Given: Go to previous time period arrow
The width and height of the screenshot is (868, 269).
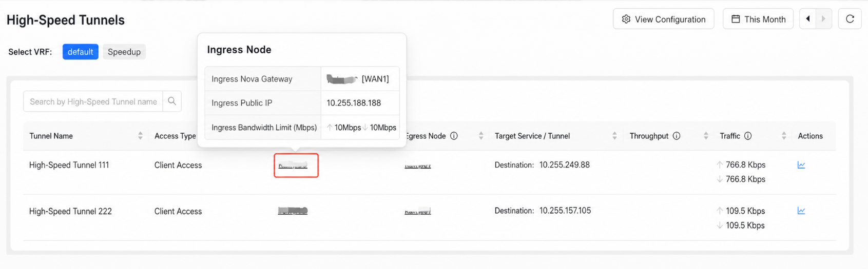Looking at the screenshot, I should point(808,19).
